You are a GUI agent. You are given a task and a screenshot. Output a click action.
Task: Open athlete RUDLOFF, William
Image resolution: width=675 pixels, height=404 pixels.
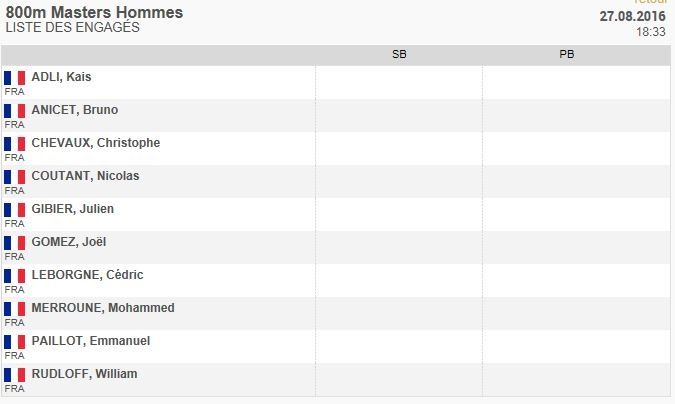tap(84, 374)
